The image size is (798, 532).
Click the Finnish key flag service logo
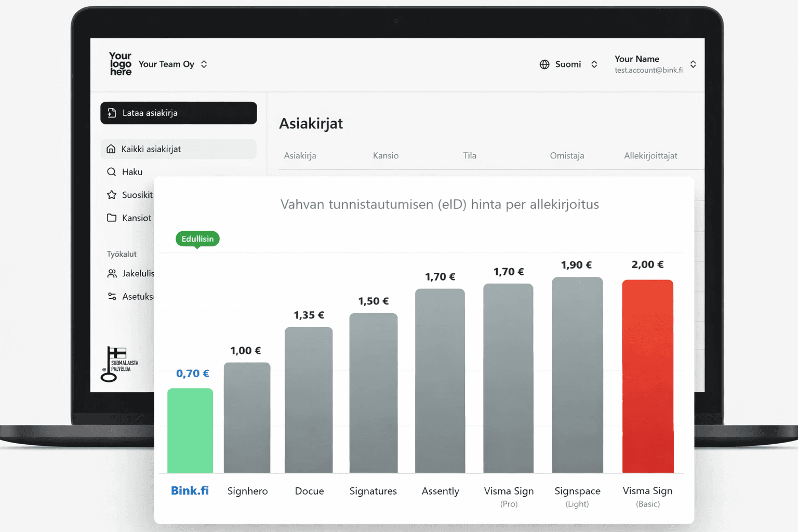tap(118, 364)
